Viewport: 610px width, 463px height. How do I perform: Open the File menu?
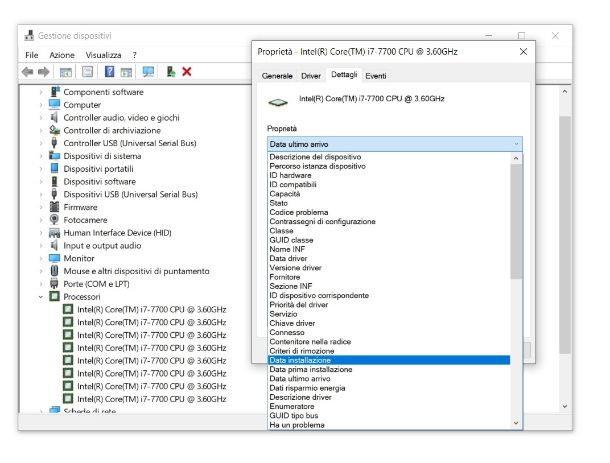coord(32,55)
